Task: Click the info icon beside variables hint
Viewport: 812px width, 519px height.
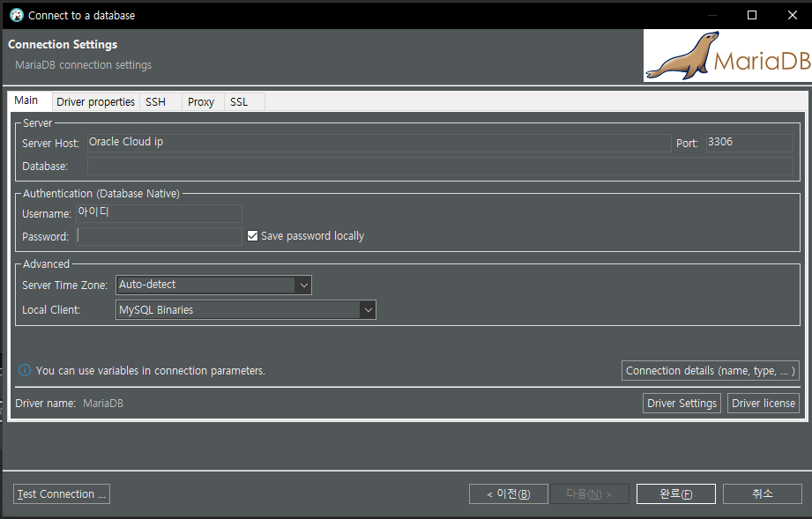Action: click(x=25, y=370)
